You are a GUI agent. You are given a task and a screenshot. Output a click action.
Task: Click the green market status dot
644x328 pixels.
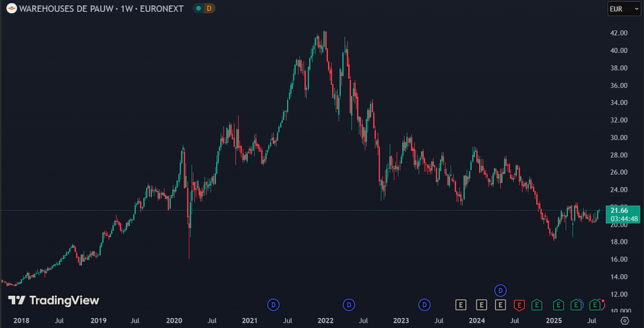[198, 9]
